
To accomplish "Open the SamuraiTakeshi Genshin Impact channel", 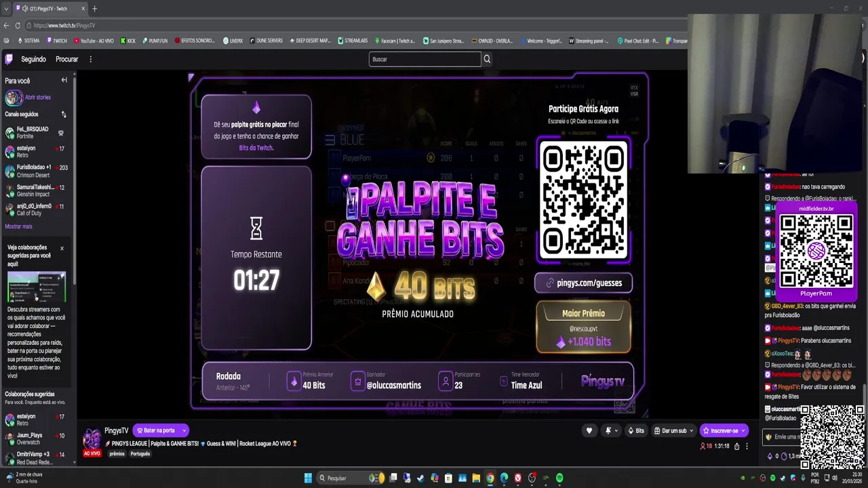I will click(x=36, y=190).
